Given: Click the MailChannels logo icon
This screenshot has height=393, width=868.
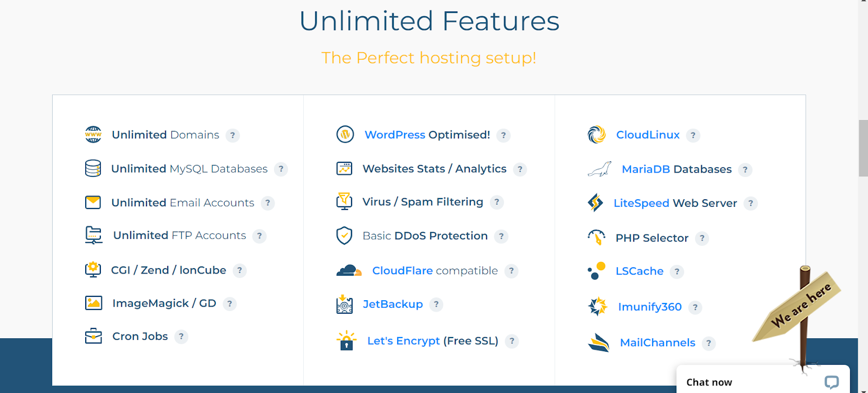Looking at the screenshot, I should click(599, 343).
